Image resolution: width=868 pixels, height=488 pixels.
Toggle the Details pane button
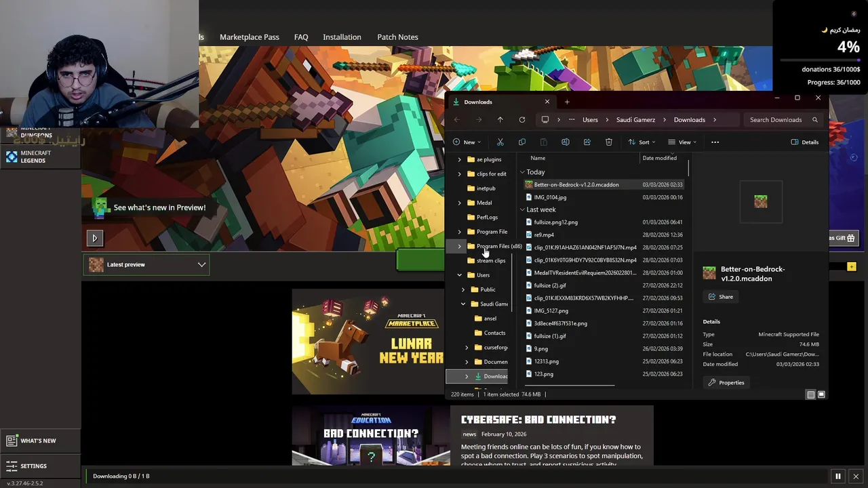[x=805, y=142]
